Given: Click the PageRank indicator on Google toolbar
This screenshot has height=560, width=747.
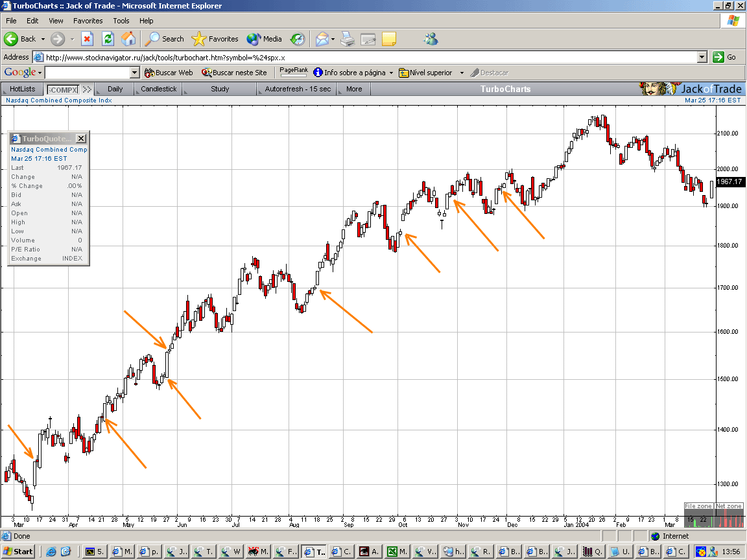Looking at the screenshot, I should tap(293, 70).
